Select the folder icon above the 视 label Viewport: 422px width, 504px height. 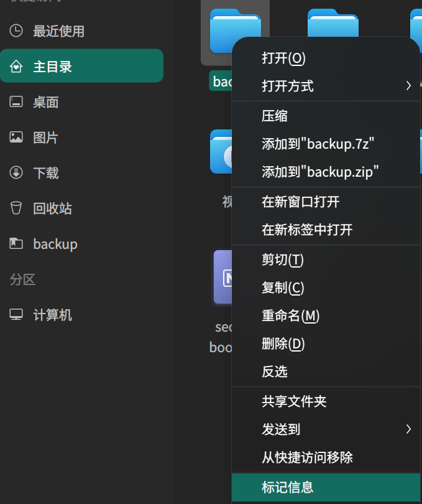click(221, 152)
